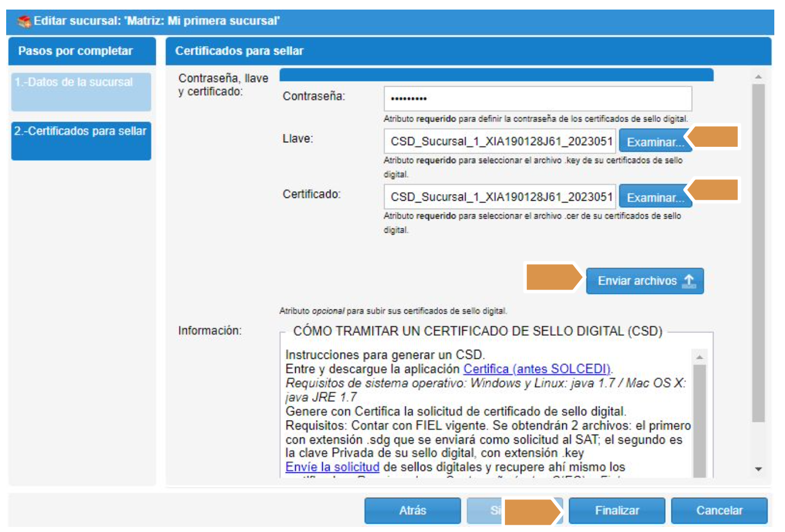Open the Certifica (antes SOLCEDI) link
Image resolution: width=785 pixels, height=532 pixels.
[x=536, y=369]
